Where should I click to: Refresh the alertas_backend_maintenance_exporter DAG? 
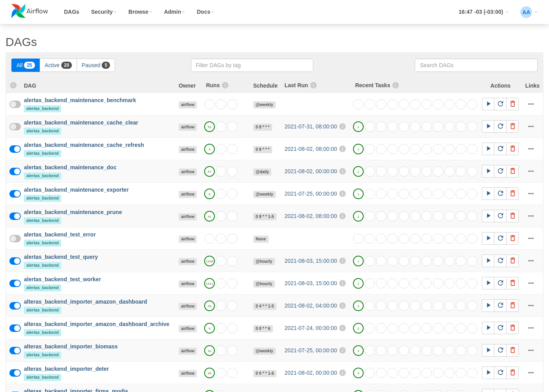point(500,194)
